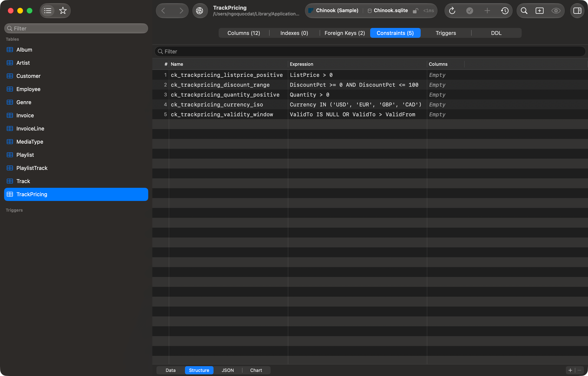Open the InvoiceLine table

tap(76, 128)
